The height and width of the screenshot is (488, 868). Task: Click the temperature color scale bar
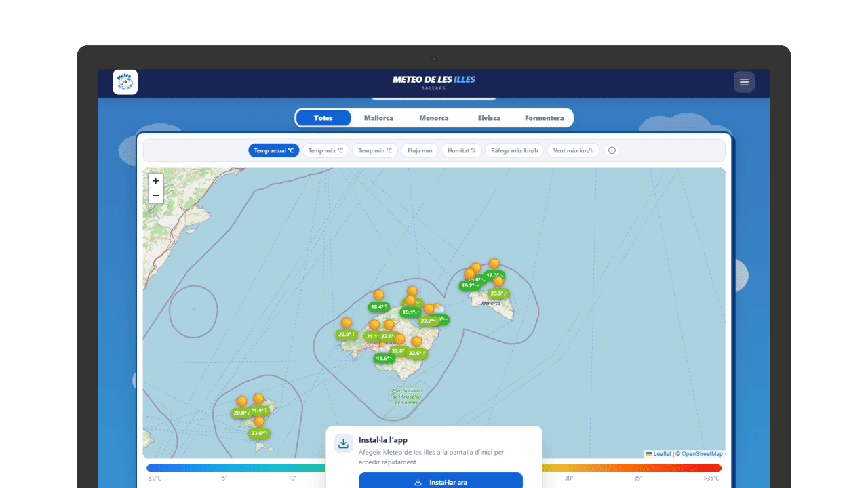[237, 468]
